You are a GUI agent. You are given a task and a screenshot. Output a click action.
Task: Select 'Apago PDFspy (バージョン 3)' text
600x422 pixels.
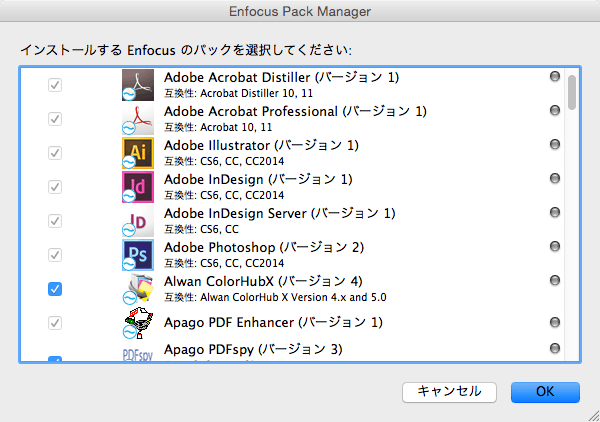tap(253, 350)
